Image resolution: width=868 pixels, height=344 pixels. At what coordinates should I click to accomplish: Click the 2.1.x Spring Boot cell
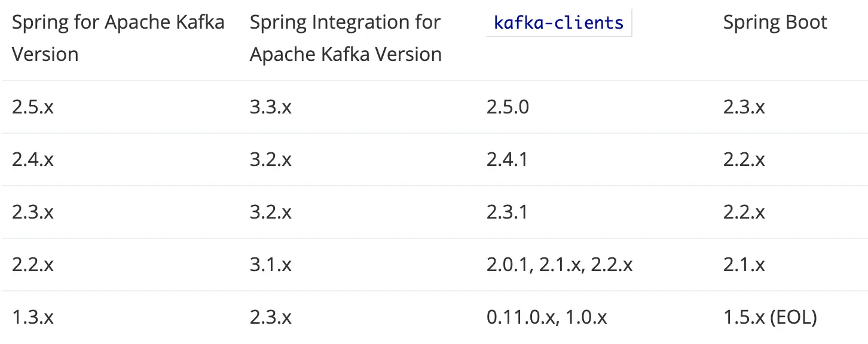(x=744, y=265)
